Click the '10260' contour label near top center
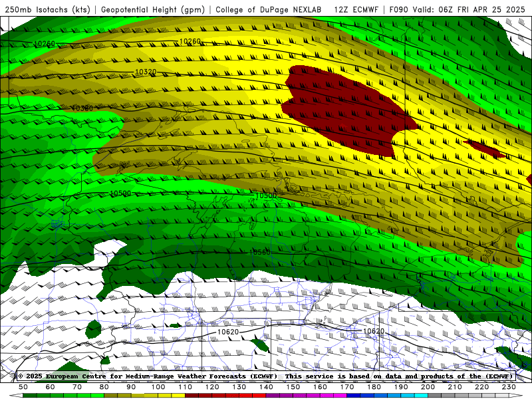Image resolution: width=532 pixels, height=399 pixels. click(x=190, y=41)
